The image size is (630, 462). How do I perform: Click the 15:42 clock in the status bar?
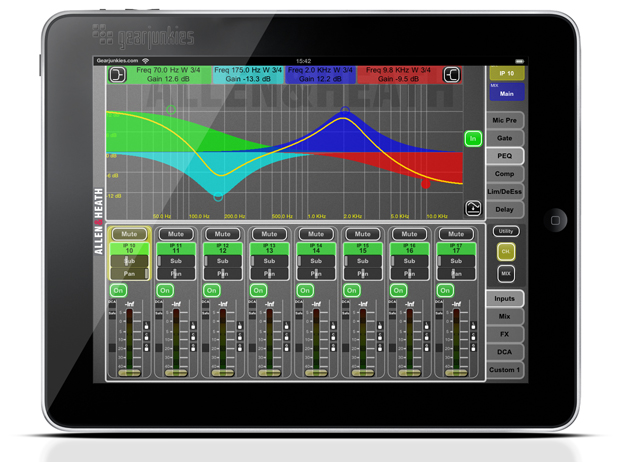coord(304,61)
